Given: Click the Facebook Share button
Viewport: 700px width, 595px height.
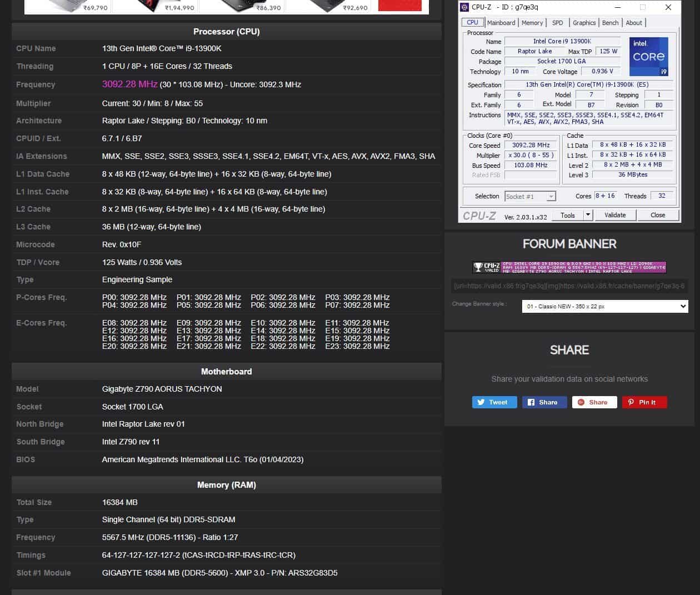Looking at the screenshot, I should click(544, 402).
